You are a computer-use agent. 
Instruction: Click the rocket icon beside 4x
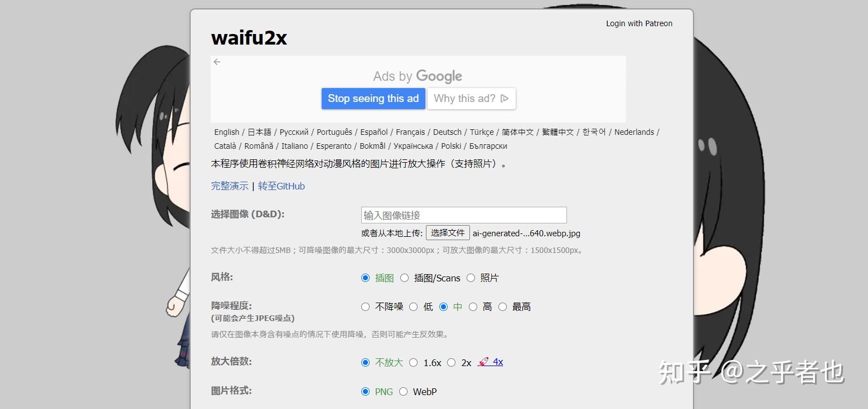484,362
